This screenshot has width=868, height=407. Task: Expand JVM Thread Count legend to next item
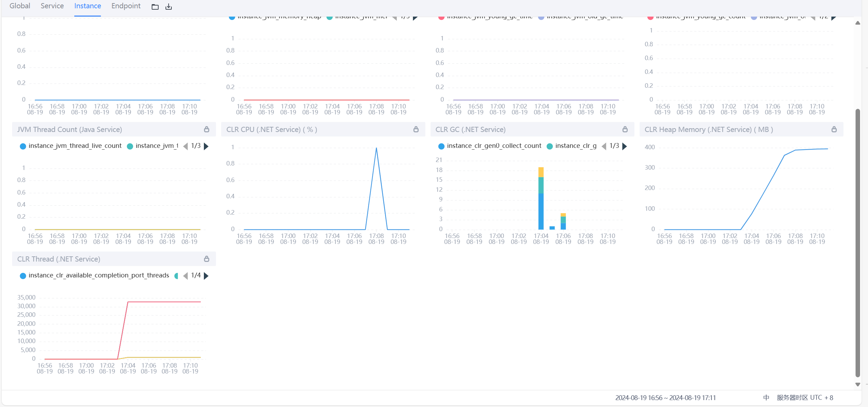pos(206,146)
